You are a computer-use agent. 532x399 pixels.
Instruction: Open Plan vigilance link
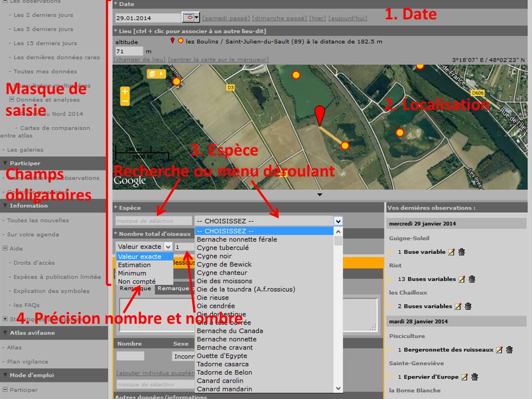tap(28, 362)
